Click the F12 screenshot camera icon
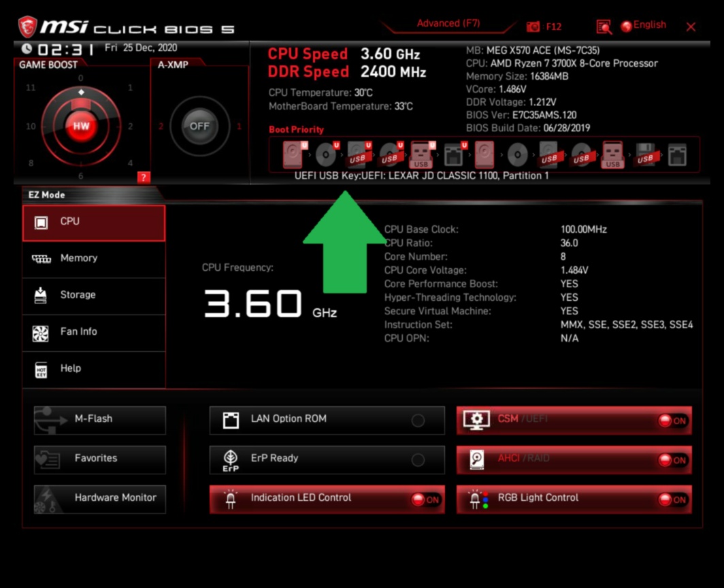The height and width of the screenshot is (588, 724). click(533, 27)
